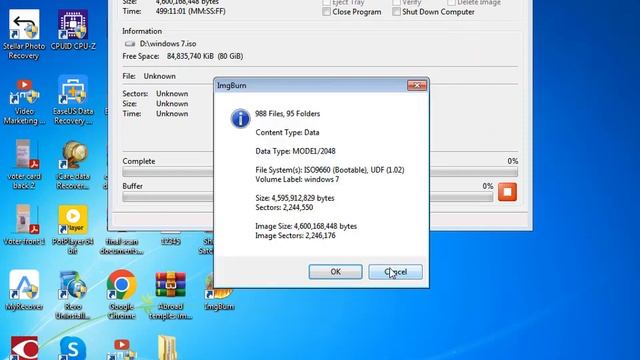Click ISO9660 (Bootable), UDF file system line
This screenshot has width=640, height=360.
330,170
